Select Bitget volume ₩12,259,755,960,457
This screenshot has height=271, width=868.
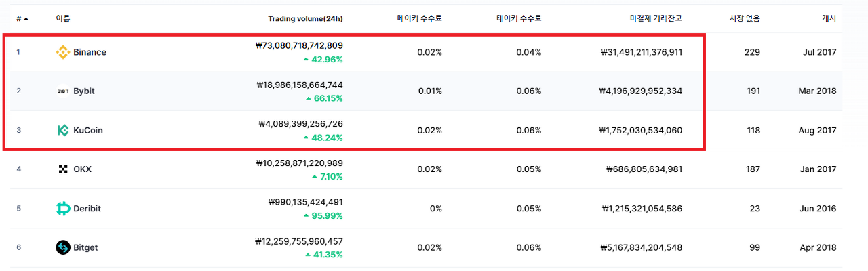pyautogui.click(x=299, y=241)
